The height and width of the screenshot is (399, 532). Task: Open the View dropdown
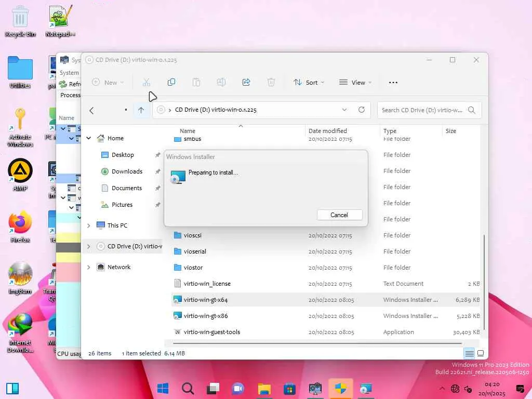tap(355, 83)
